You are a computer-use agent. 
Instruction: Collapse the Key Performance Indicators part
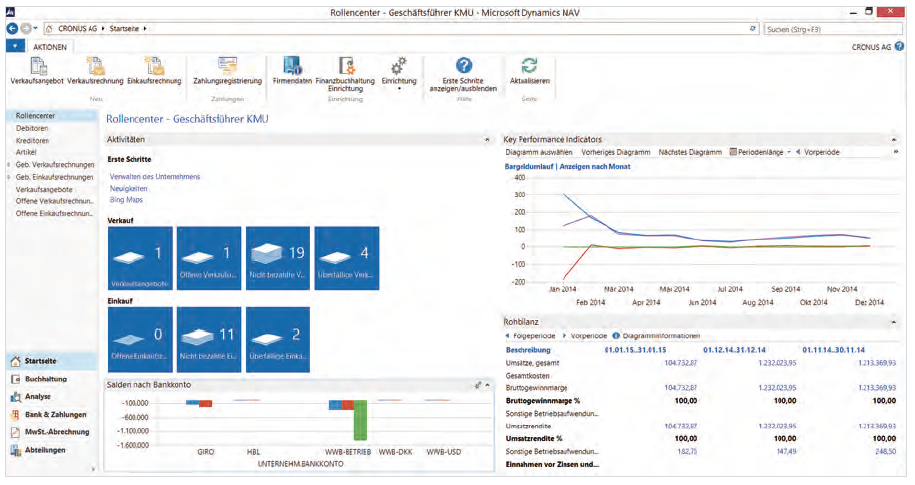point(893,139)
